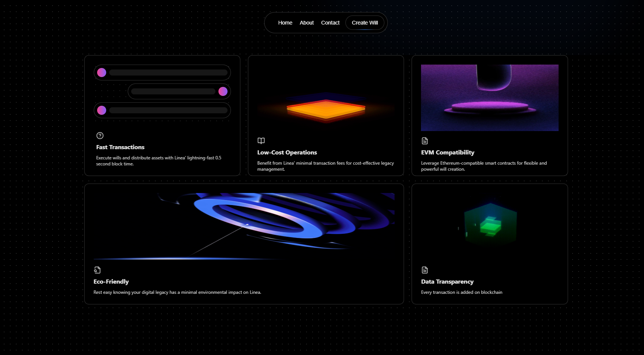
Task: Click the Low-Cost Operations card title
Action: tap(287, 153)
